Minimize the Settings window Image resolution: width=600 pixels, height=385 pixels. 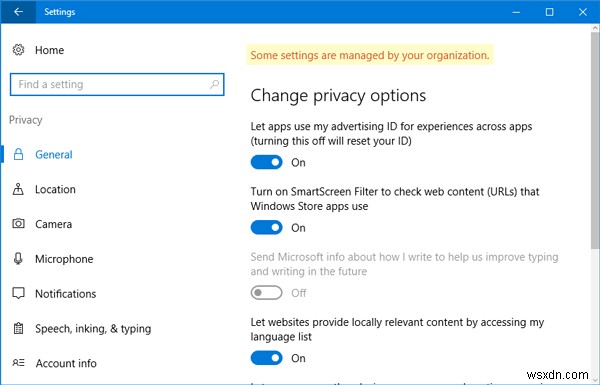(516, 12)
